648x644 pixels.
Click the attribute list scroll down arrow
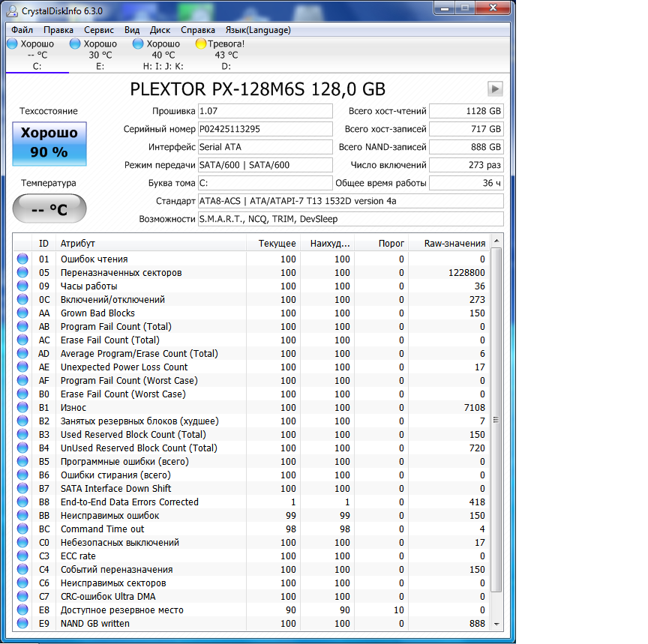tap(496, 625)
